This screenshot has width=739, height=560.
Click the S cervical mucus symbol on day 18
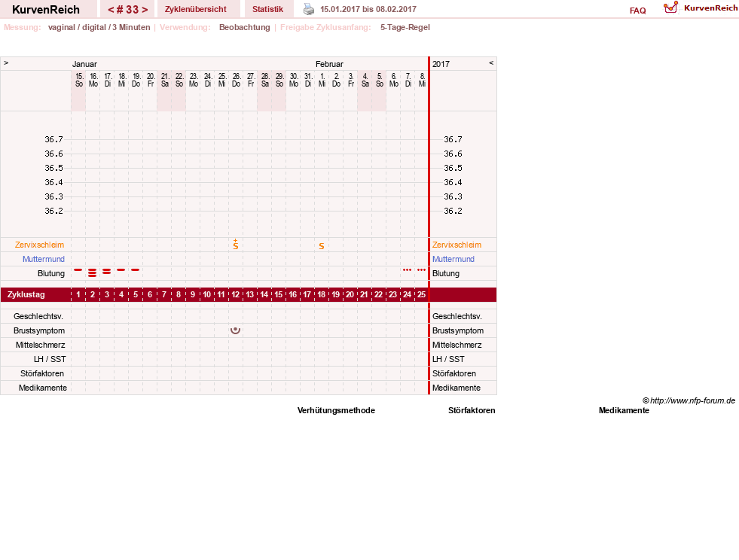[x=322, y=246]
